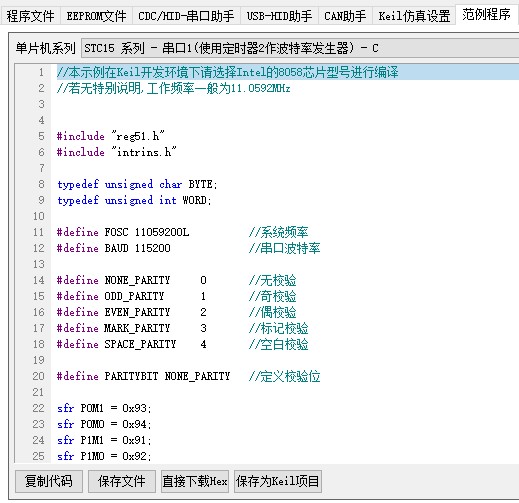Screen dimensions: 519x503
Task: Click line number 10 in the gutter
Action: coord(39,216)
